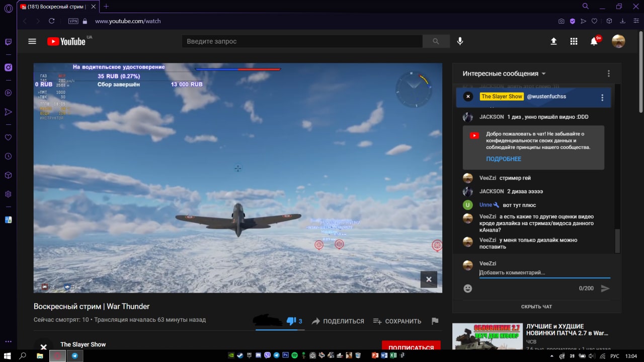Switch the РУС keyboard language indicator
Viewport: 644px width, 362px height.
pos(615,356)
